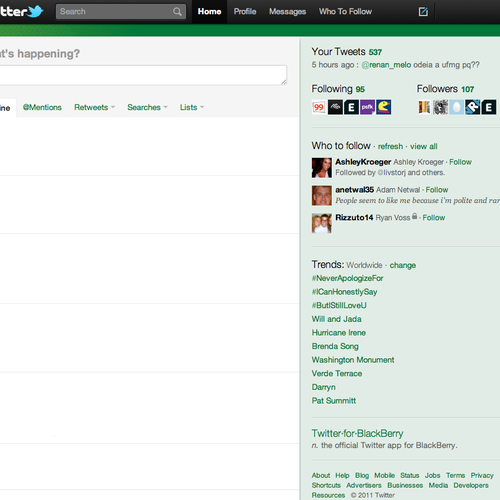Screen dimensions: 500x500
Task: Open the compose new tweet icon
Action: click(x=423, y=12)
